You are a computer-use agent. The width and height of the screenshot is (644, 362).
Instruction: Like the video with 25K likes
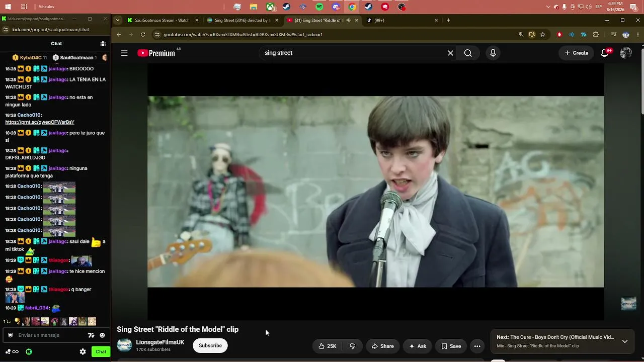click(x=328, y=346)
